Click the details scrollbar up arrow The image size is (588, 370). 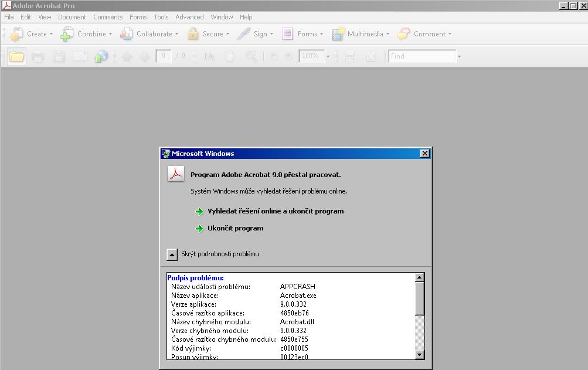[420, 277]
